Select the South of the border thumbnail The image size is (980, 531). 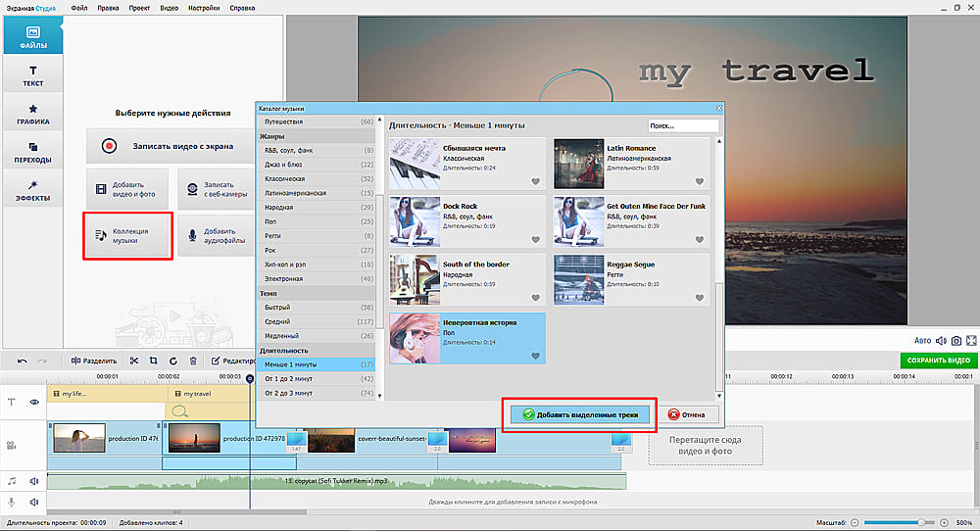(415, 280)
